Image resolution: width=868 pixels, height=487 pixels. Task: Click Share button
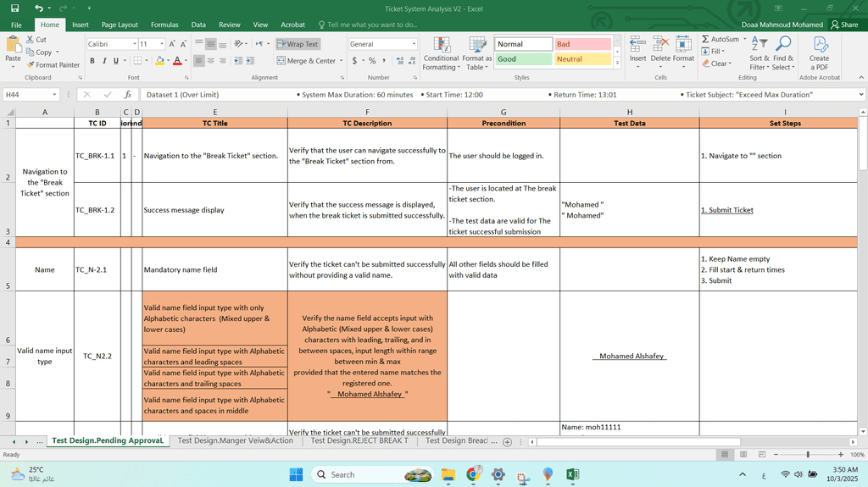[x=844, y=25]
